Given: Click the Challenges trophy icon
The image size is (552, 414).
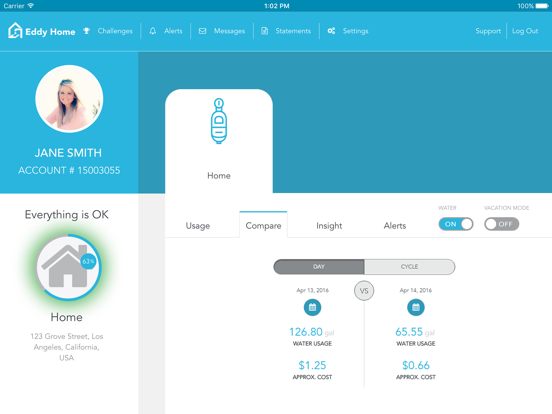Looking at the screenshot, I should point(87,31).
